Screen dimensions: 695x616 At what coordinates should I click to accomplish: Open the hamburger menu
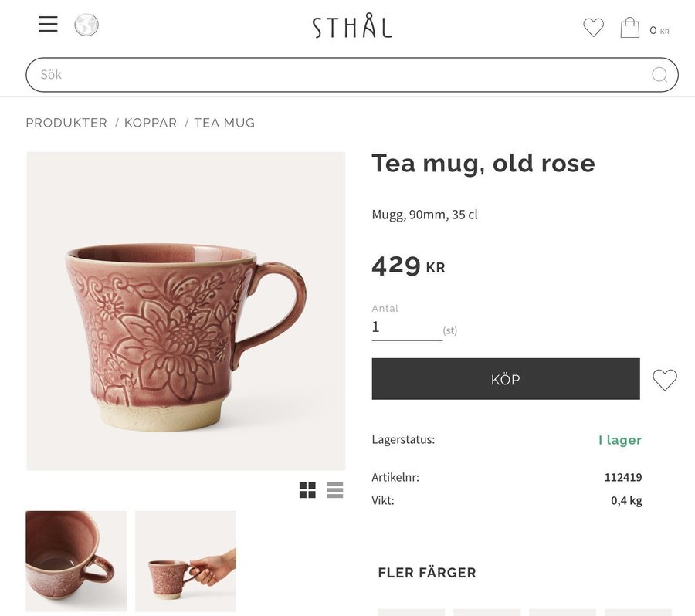click(48, 25)
